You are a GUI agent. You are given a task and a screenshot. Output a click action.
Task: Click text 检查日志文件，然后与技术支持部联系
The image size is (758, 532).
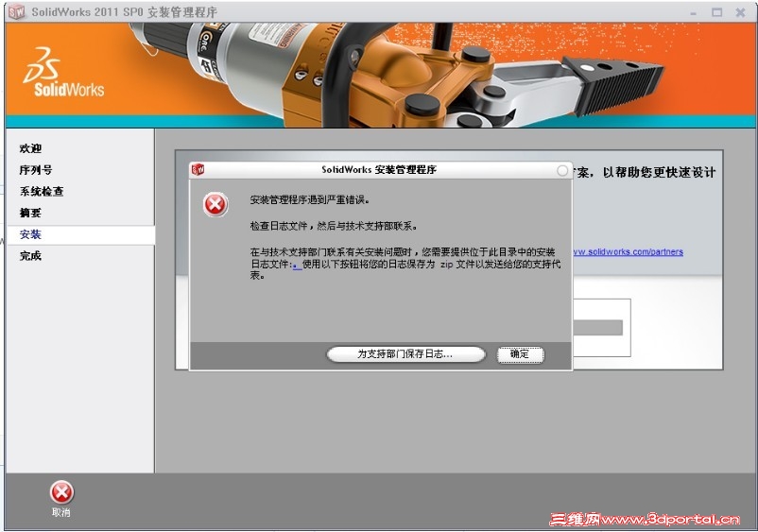(334, 226)
